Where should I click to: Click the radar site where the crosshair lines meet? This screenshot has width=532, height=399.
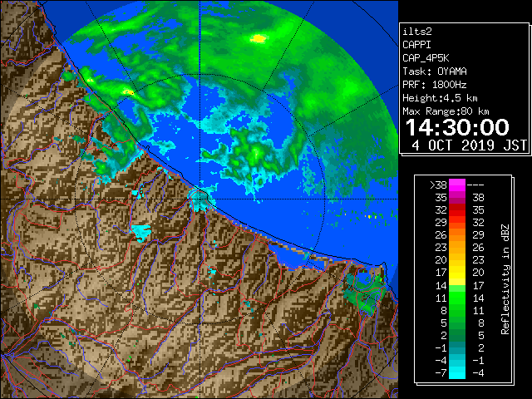[x=200, y=199]
